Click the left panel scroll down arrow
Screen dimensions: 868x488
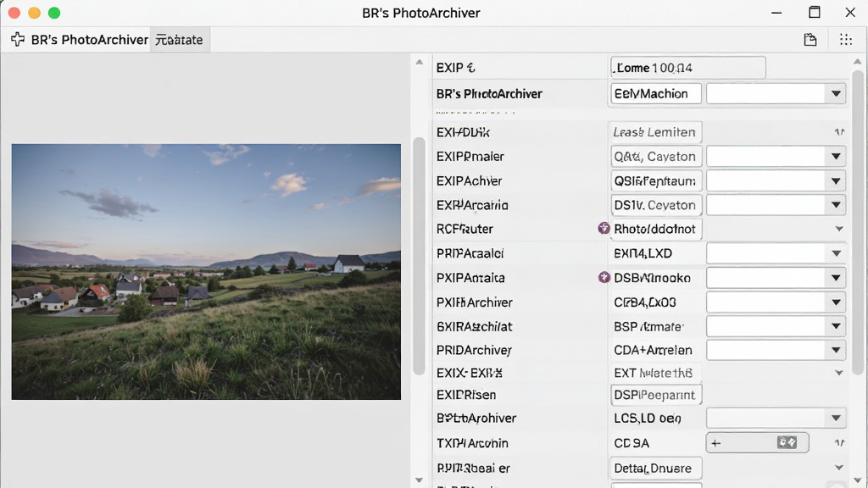click(x=419, y=480)
